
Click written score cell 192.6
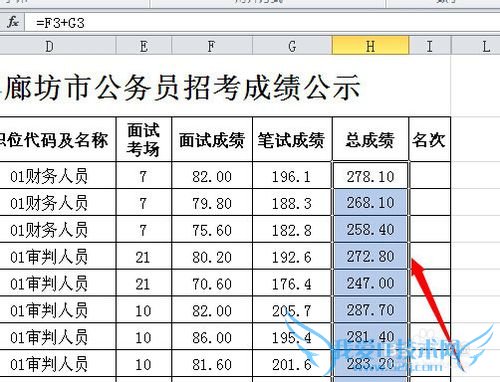pos(292,256)
